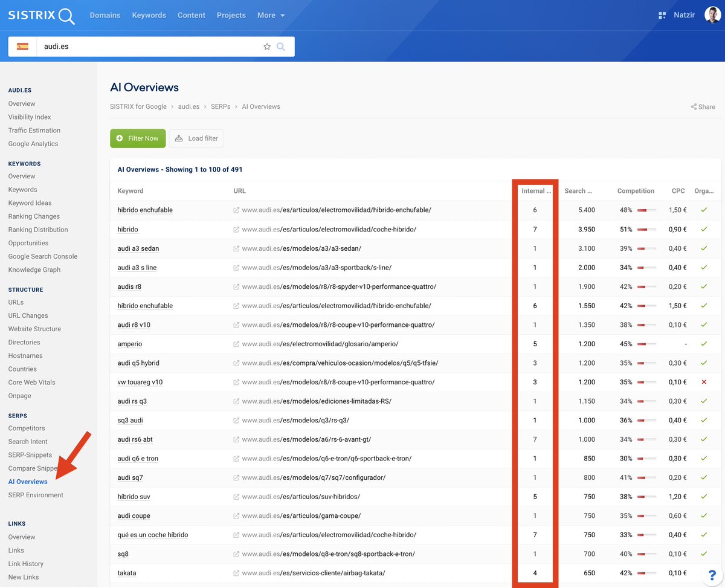This screenshot has height=588, width=725.
Task: Open the Content menu
Action: click(192, 15)
